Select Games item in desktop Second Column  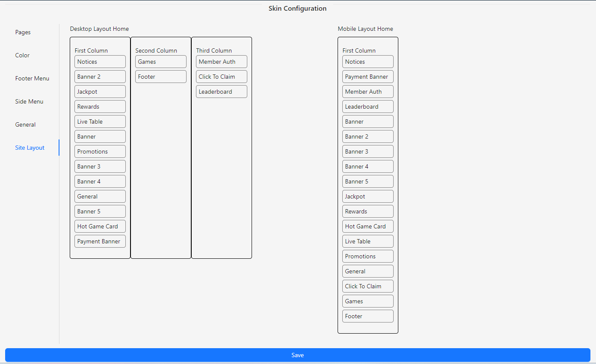(x=160, y=62)
